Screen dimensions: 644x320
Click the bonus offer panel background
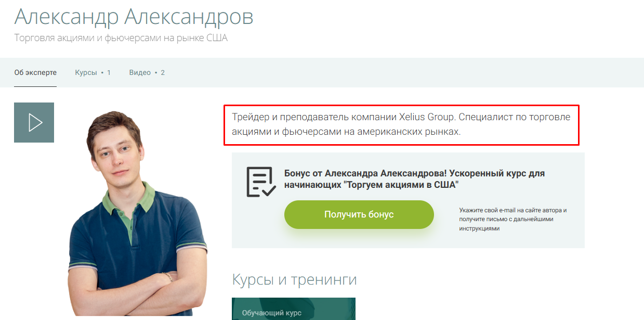pyautogui.click(x=520, y=172)
